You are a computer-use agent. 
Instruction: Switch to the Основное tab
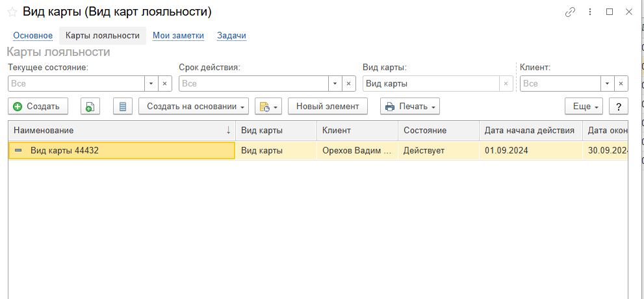32,36
